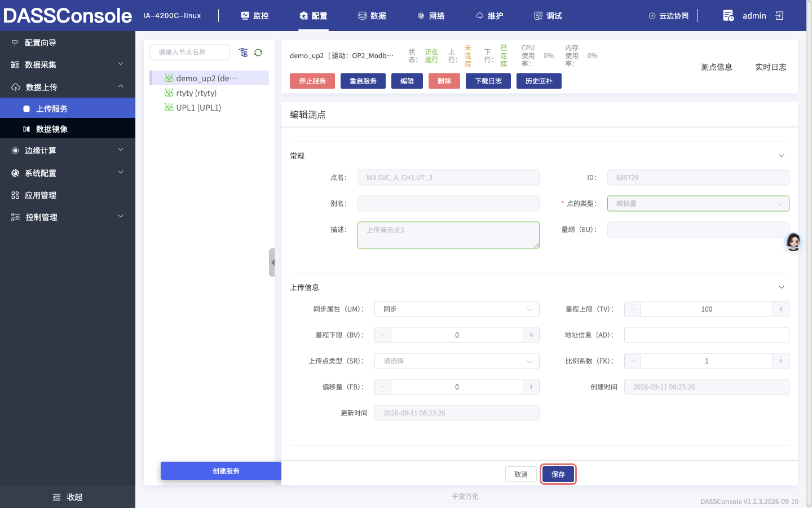Open 应用管理 in the sidebar

68,195
